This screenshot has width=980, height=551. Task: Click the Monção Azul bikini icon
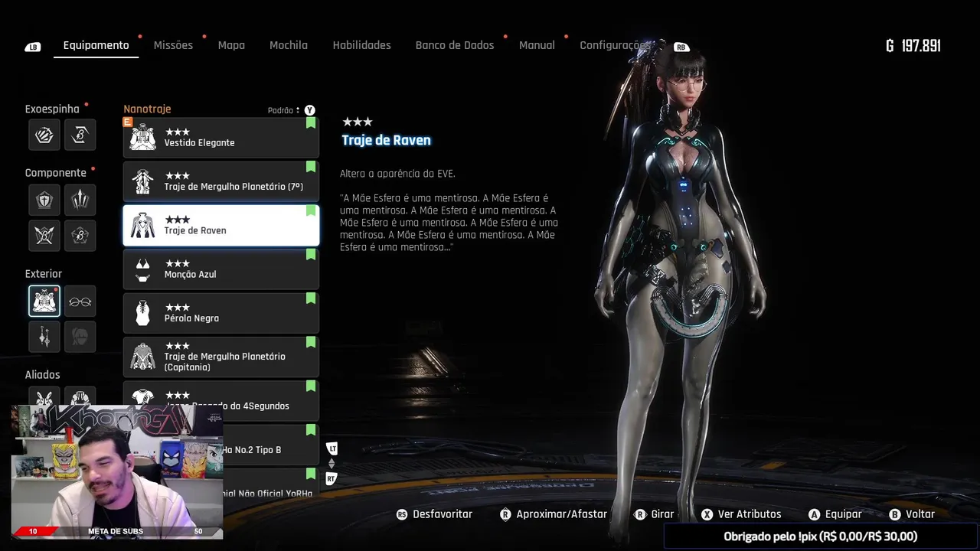point(142,269)
